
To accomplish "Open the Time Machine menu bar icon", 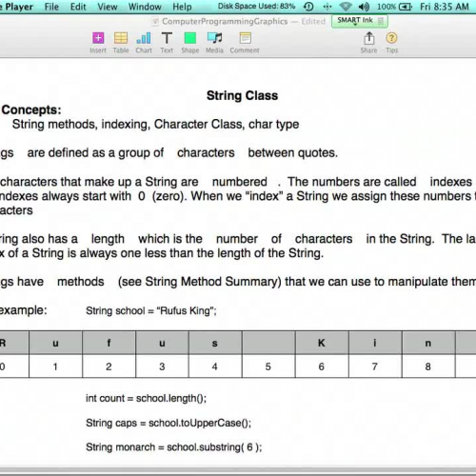I will point(308,7).
